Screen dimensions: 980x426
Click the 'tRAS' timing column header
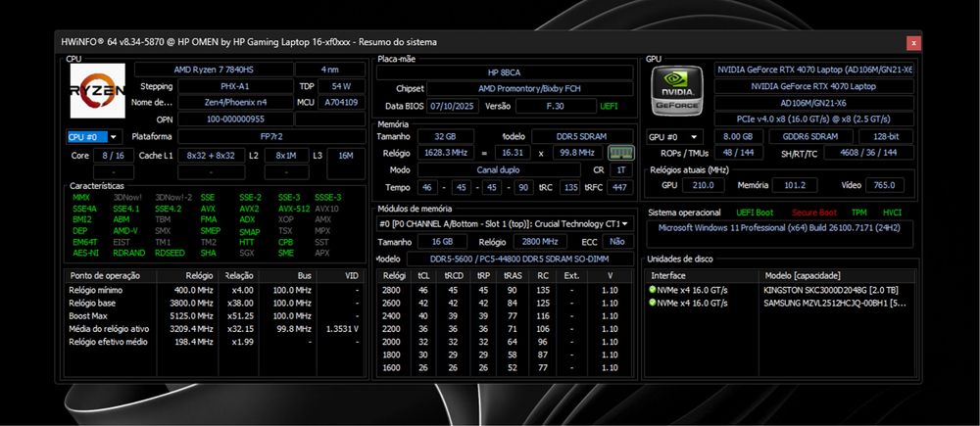[x=514, y=275]
